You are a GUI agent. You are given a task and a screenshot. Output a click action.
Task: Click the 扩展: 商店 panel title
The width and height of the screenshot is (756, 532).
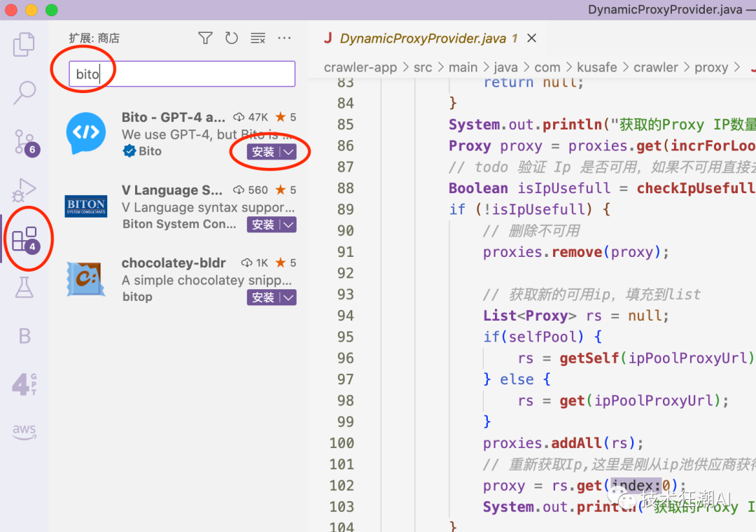tap(94, 38)
